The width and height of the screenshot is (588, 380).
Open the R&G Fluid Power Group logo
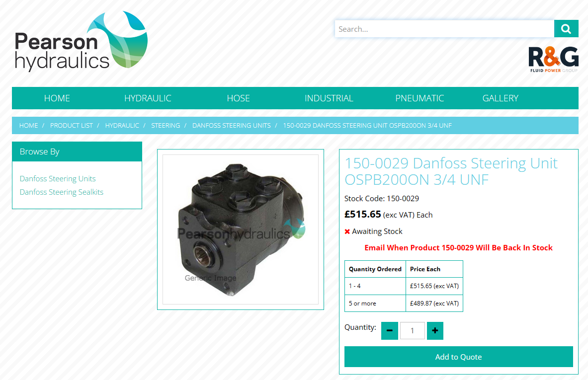[553, 59]
